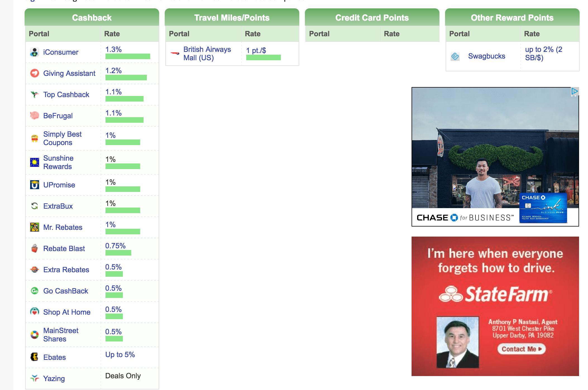
Task: Click the 1.3% iConsumer rate link
Action: 113,49
